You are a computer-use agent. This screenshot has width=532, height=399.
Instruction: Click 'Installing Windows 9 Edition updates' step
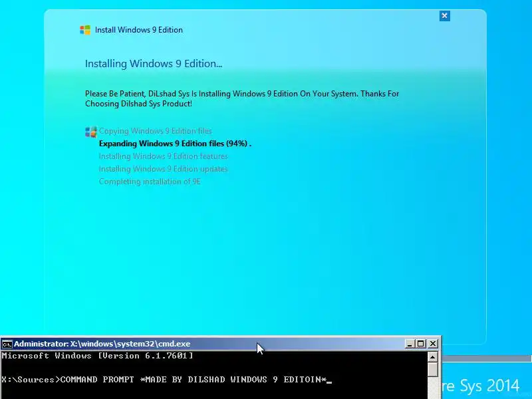[x=163, y=169]
